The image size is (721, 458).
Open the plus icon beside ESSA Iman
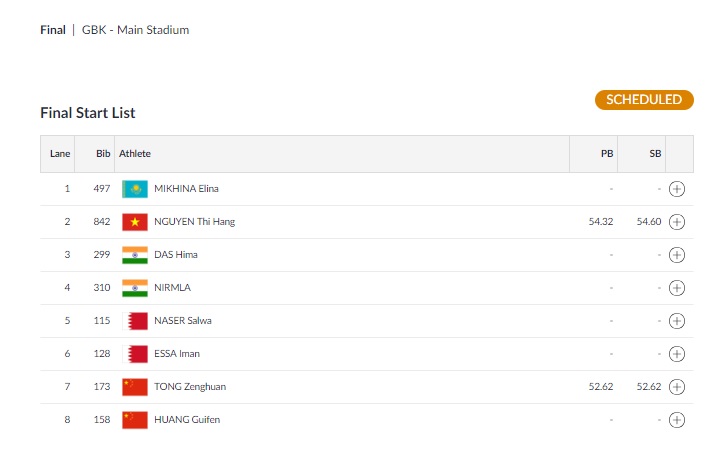(676, 354)
